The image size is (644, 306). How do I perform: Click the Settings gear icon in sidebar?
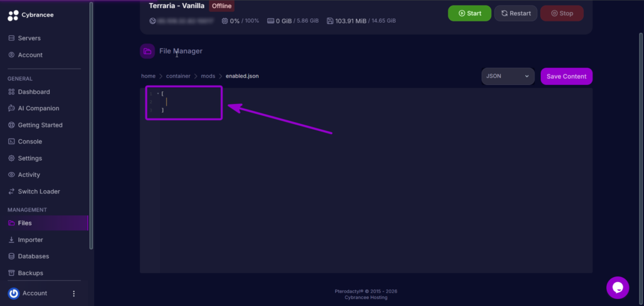11,158
